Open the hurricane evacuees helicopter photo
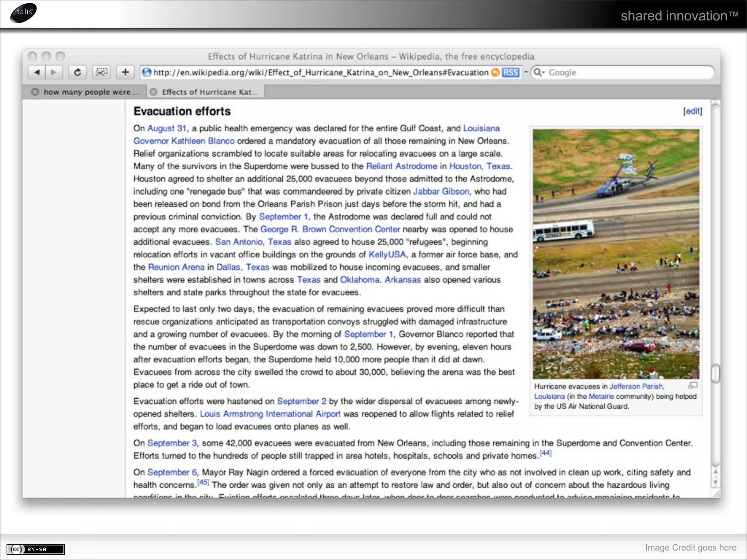The height and width of the screenshot is (560, 747). pos(616,254)
